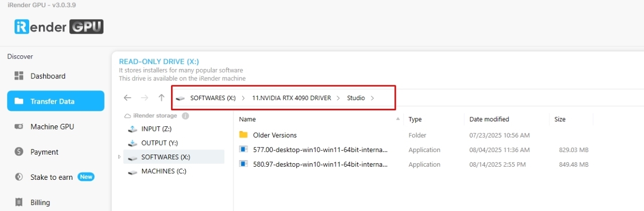This screenshot has width=644, height=211.
Task: Go to Billing section
Action: tap(40, 202)
